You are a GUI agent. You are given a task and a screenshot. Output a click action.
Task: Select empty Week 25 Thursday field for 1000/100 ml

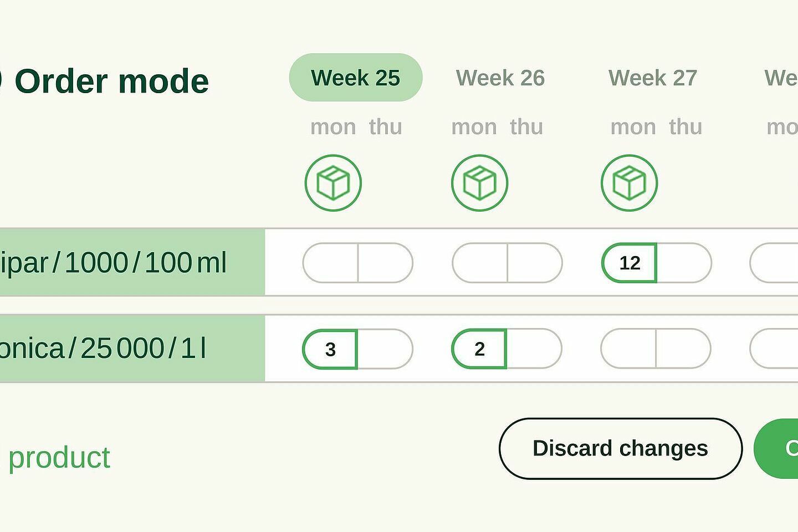[386, 263]
